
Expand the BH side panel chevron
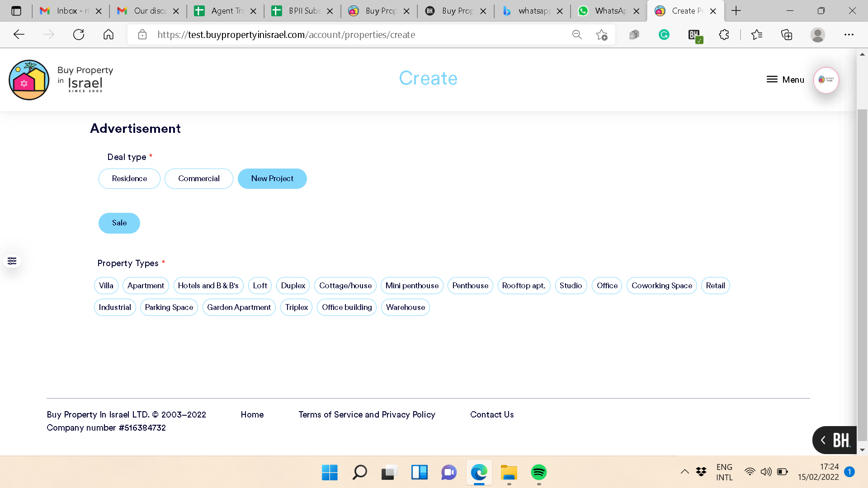[823, 440]
